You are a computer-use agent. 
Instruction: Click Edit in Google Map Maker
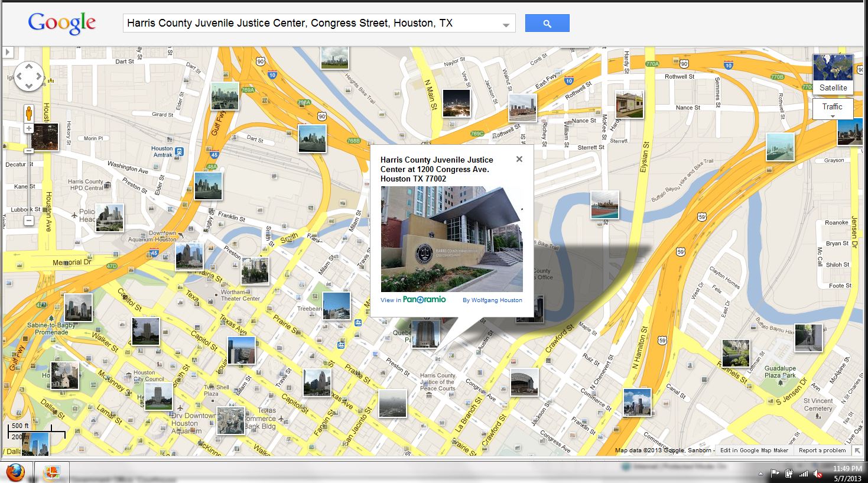click(x=754, y=450)
